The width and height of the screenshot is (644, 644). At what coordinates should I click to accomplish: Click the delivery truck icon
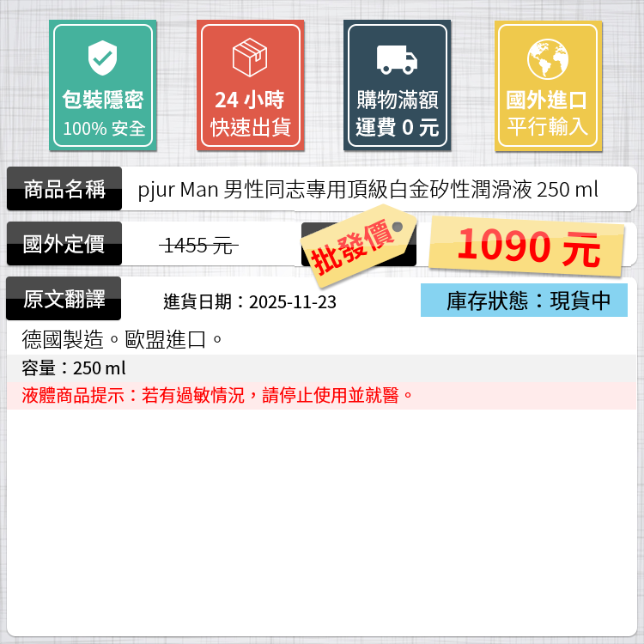point(397,59)
